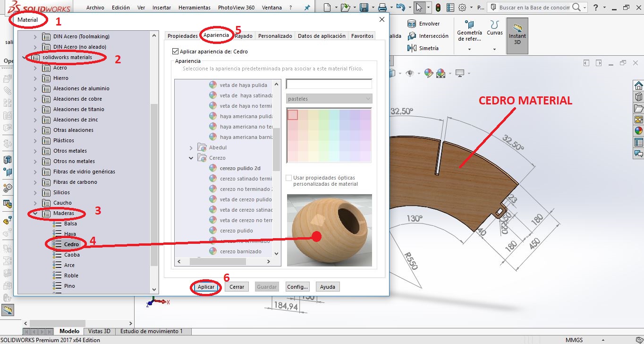Viewport: 644px width, 344px height.
Task: Select the Roble material
Action: point(71,275)
